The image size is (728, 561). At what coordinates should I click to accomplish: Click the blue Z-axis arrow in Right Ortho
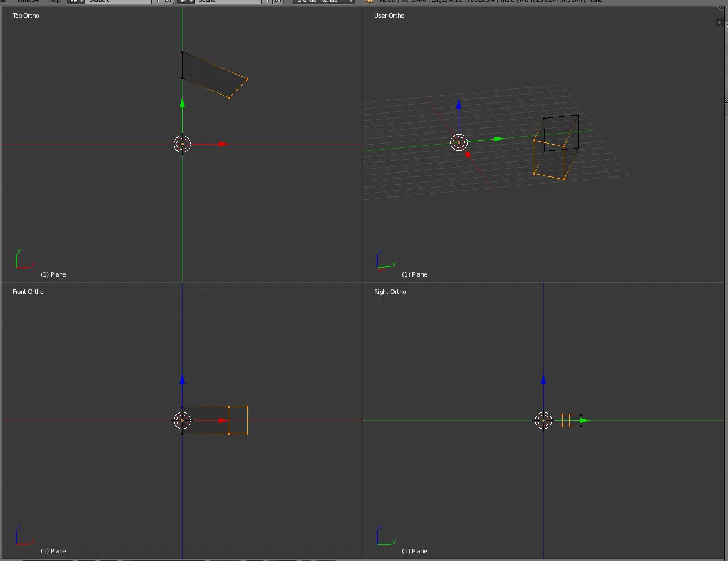tap(543, 380)
